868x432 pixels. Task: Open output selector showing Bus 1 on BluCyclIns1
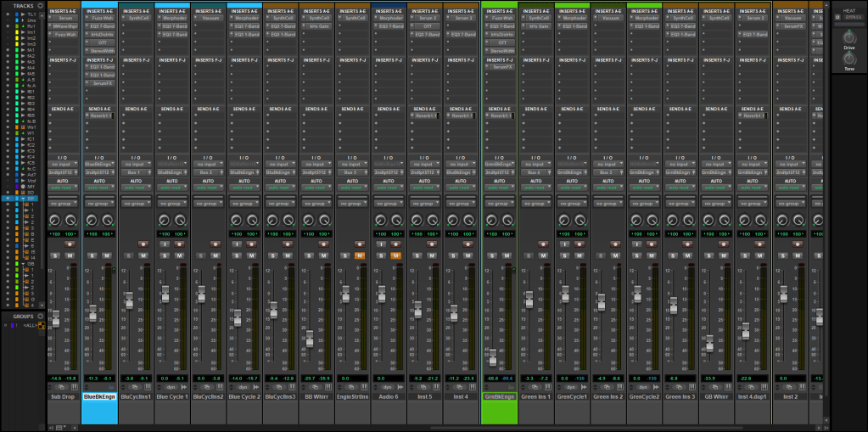135,172
